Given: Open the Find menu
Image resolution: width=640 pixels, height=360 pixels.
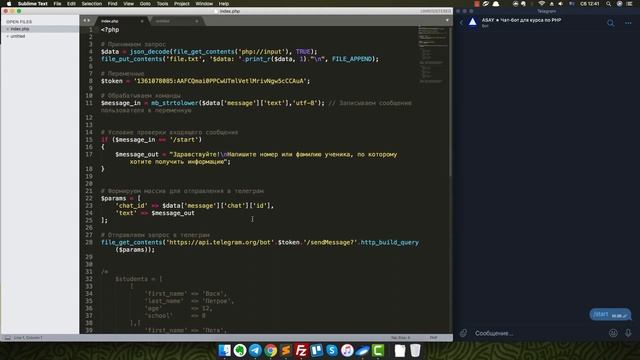Looking at the screenshot, I should tap(112, 4).
